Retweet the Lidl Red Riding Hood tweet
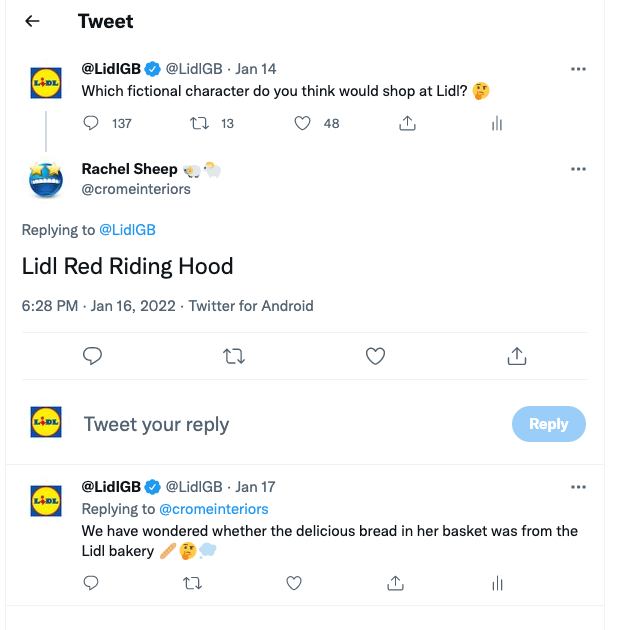This screenshot has height=630, width=618. coord(234,356)
